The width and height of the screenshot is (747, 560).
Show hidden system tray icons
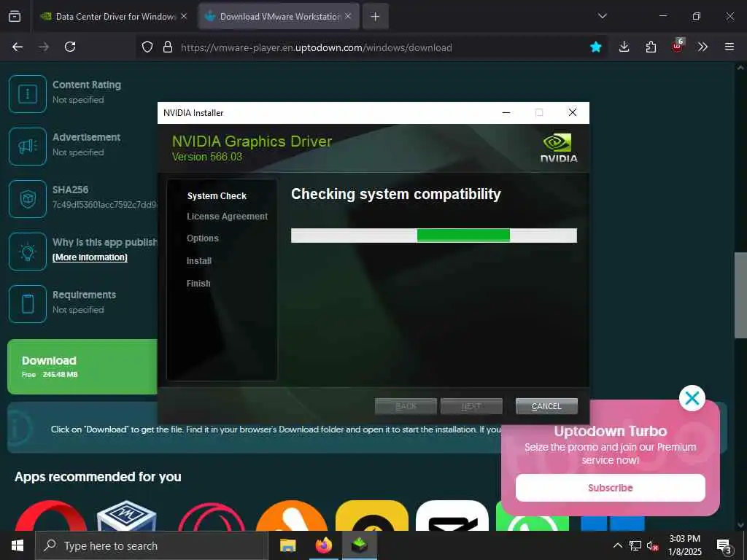click(617, 545)
